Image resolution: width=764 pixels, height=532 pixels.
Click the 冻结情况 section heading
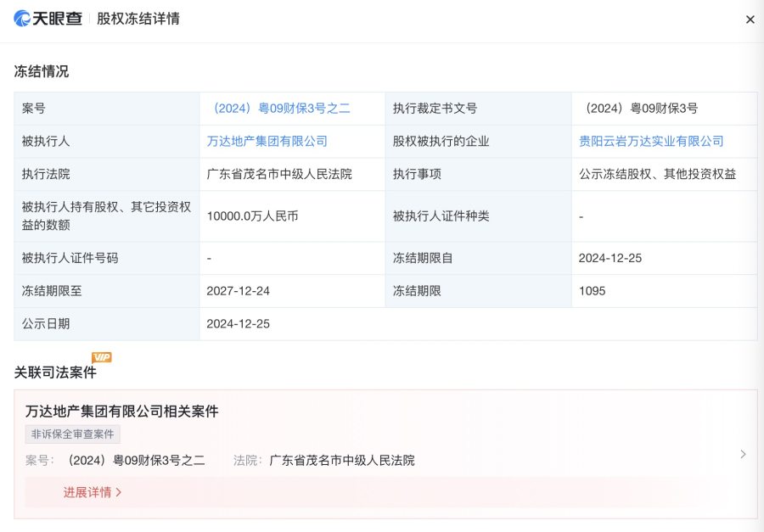pyautogui.click(x=42, y=71)
